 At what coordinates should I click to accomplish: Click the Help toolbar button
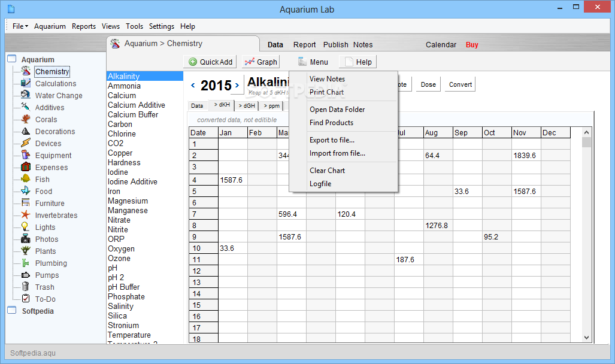(358, 62)
